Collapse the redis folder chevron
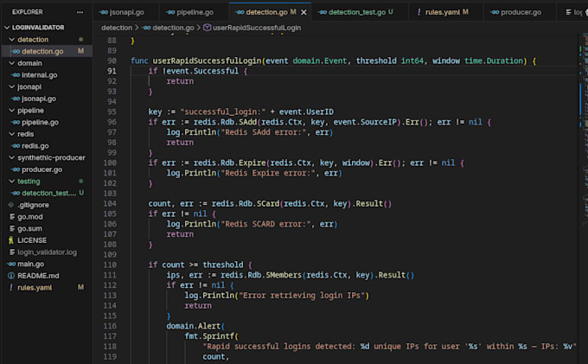 pyautogui.click(x=11, y=134)
